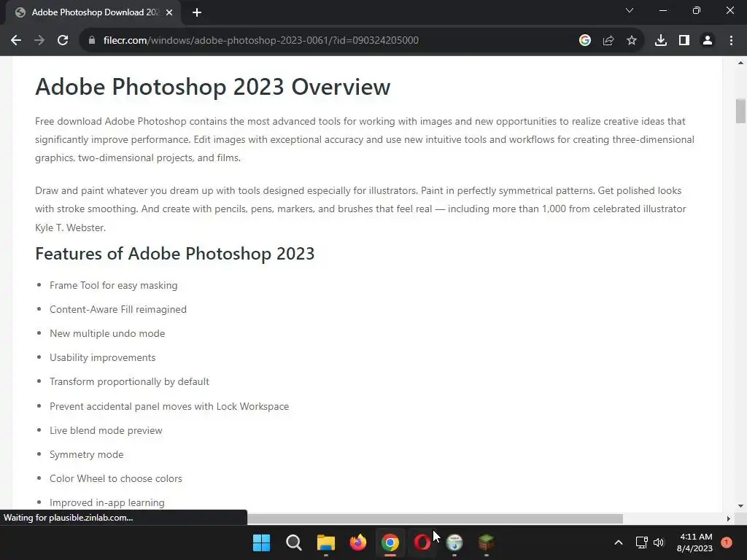Screen dimensions: 747x560
Task: Click 'Color Wheel to choose colors' item
Action: 116,478
